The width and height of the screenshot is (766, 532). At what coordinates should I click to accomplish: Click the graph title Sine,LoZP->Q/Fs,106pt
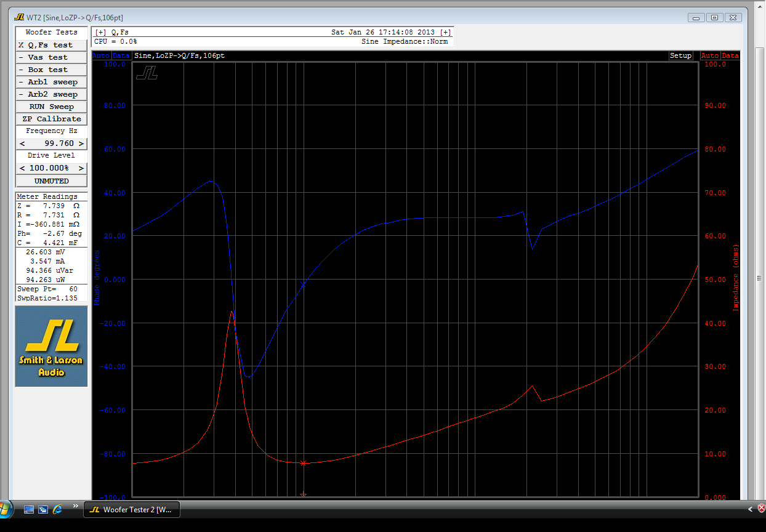click(x=179, y=55)
